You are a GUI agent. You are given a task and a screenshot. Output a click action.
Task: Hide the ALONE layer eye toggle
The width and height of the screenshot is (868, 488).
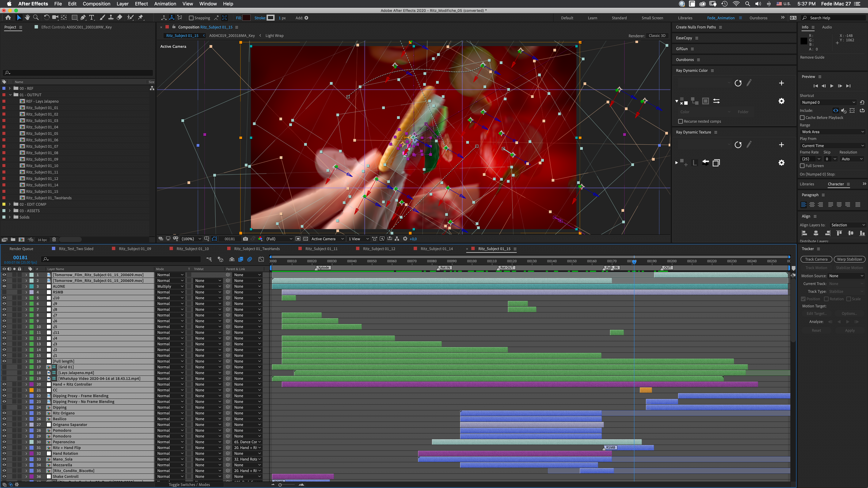tap(4, 286)
